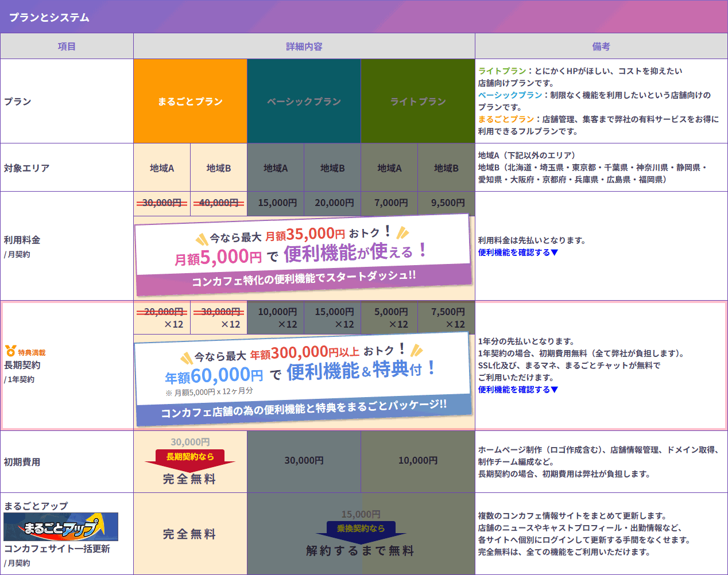Click the 乗換契約なら navy arrow badge
Image resolution: width=728 pixels, height=575 pixels.
pyautogui.click(x=361, y=531)
